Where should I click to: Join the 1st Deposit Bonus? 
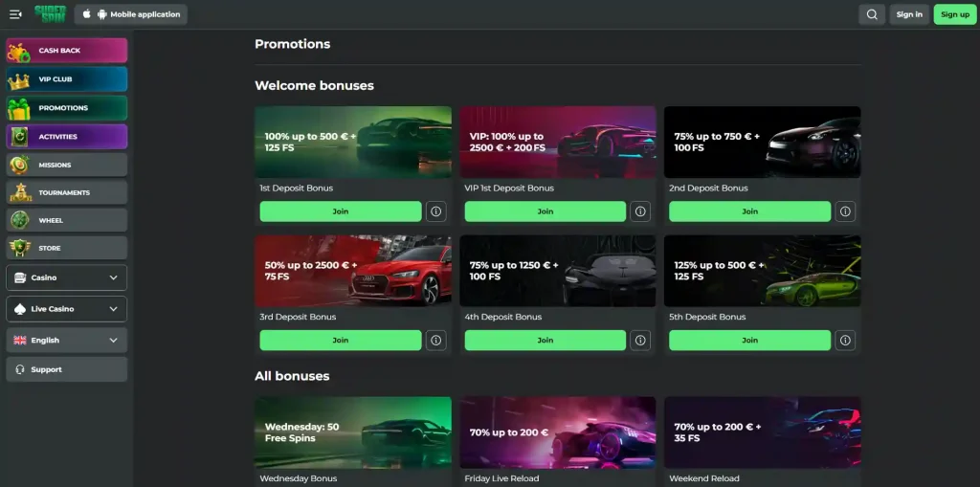pos(341,211)
